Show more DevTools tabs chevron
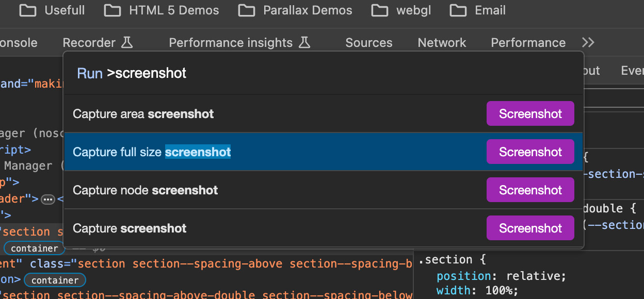644x299 pixels. click(588, 43)
